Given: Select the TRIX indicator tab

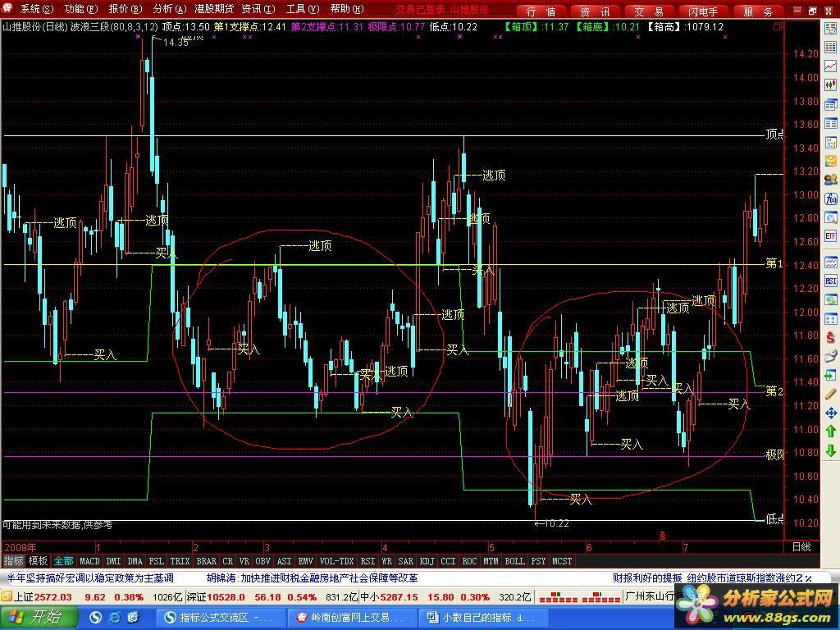Looking at the screenshot, I should [x=180, y=561].
